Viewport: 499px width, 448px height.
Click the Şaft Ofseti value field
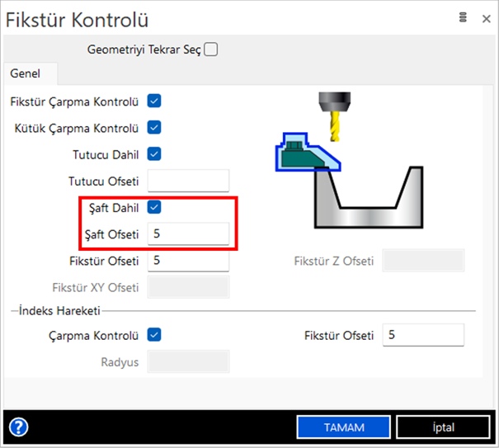point(188,233)
